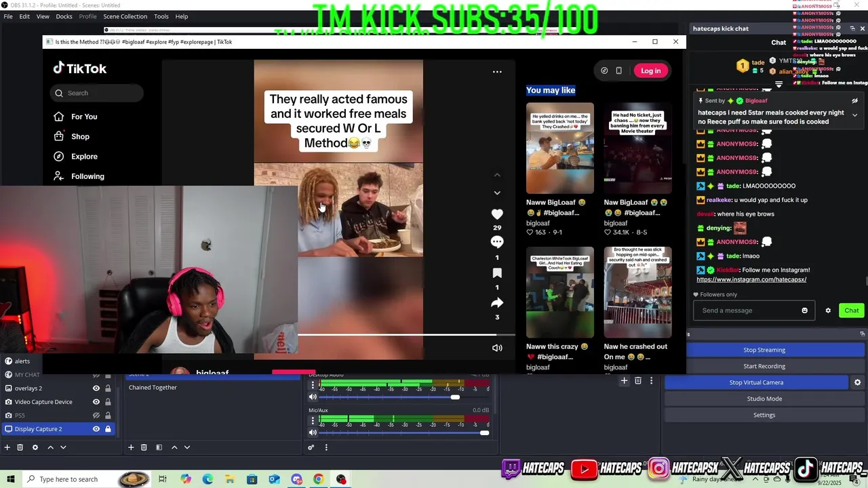Image resolution: width=868 pixels, height=488 pixels.
Task: Open the emoji picker in chat
Action: 805,310
